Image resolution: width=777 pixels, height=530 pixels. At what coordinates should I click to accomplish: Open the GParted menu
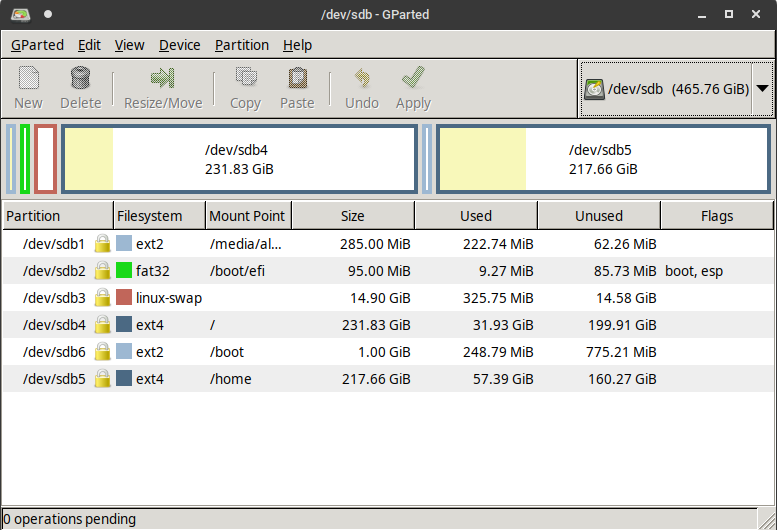(x=38, y=45)
